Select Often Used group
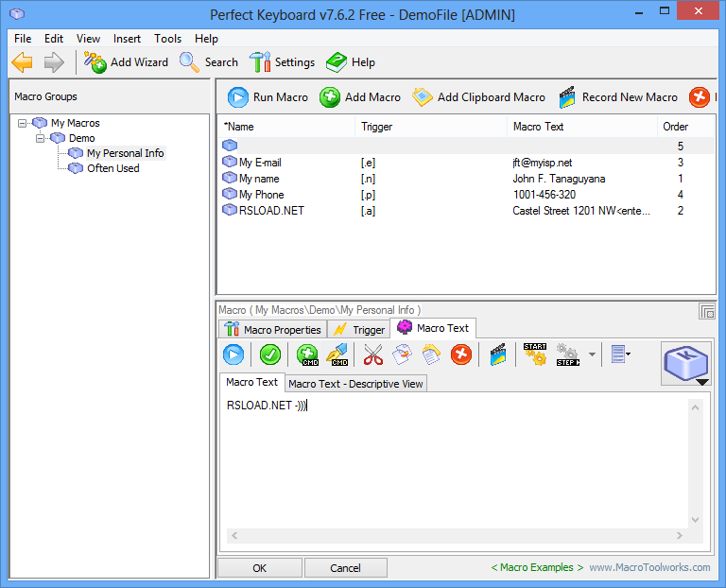This screenshot has width=726, height=588. click(113, 168)
